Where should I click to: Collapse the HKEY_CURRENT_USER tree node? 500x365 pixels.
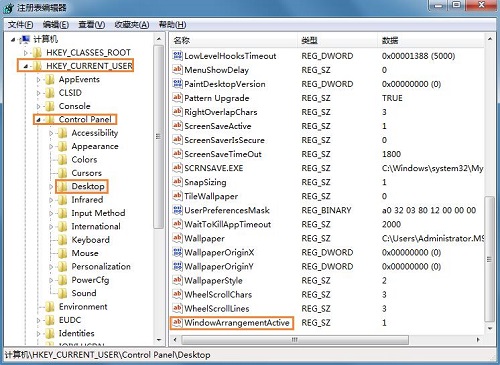click(26, 66)
